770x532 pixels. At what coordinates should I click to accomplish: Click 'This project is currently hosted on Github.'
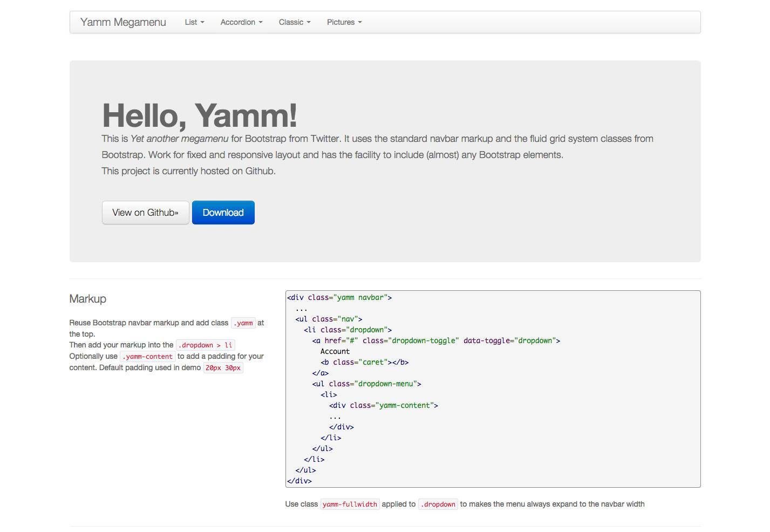(189, 171)
